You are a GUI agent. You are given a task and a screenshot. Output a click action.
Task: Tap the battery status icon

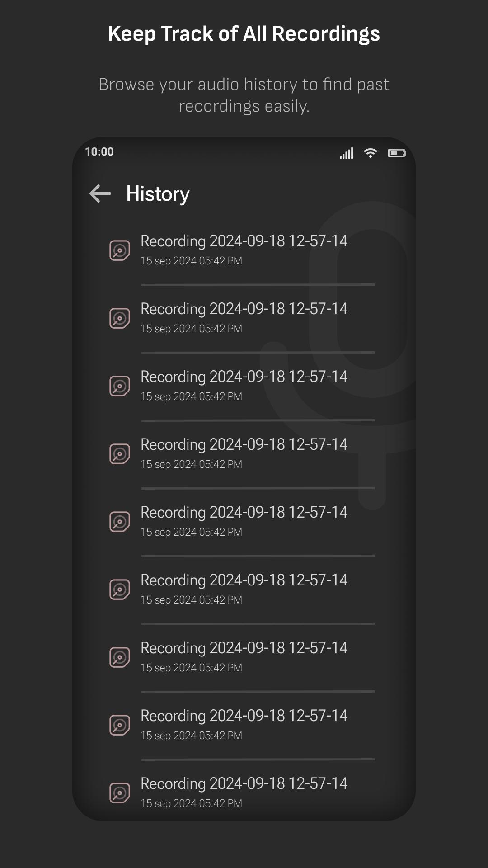pyautogui.click(x=397, y=153)
